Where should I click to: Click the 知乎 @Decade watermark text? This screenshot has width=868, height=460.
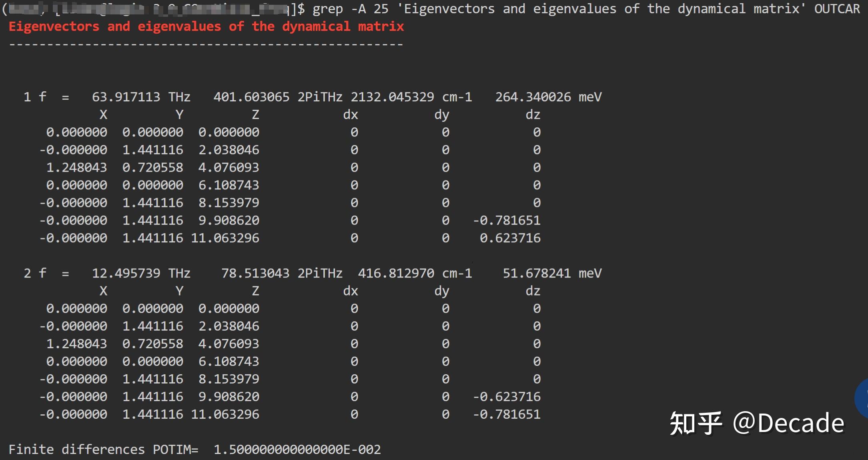pyautogui.click(x=756, y=423)
